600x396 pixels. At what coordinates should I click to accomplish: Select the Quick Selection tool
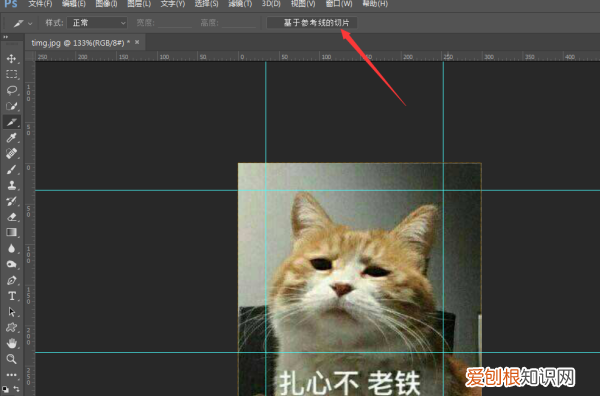point(11,106)
